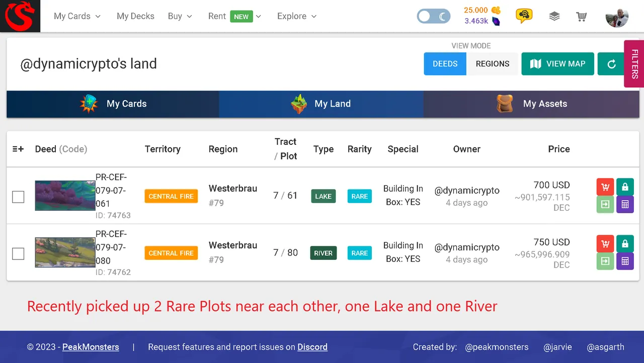Image resolution: width=644 pixels, height=363 pixels.
Task: Select the My Cards tab with card icon
Action: coord(113,104)
